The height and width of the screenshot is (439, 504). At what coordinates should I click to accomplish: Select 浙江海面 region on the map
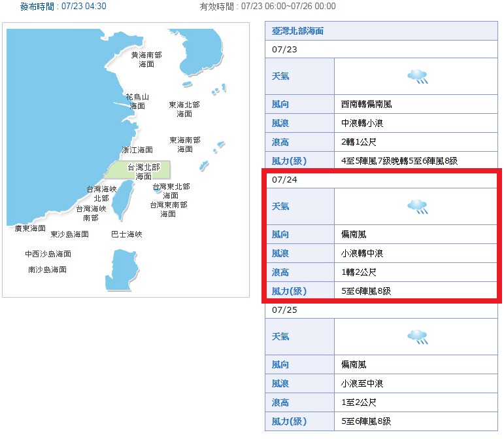137,150
